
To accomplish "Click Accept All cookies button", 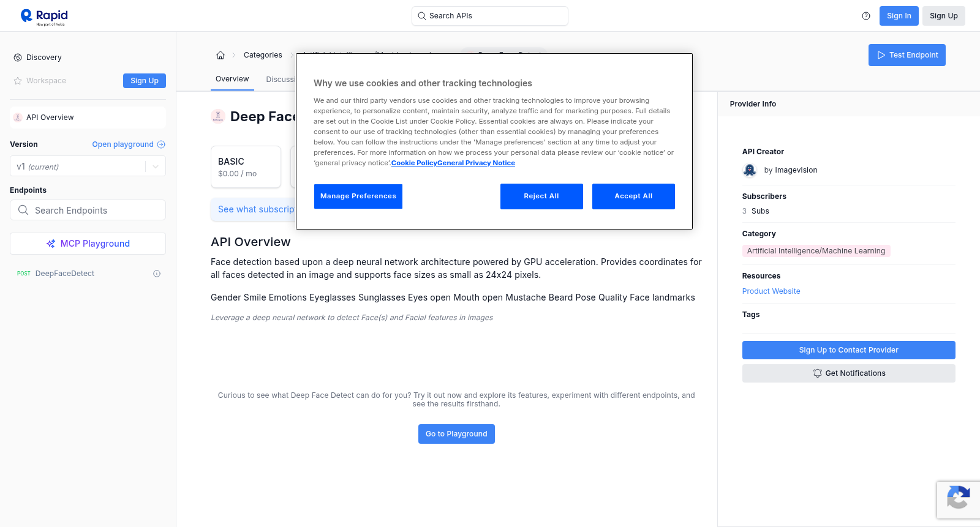I will [x=633, y=196].
